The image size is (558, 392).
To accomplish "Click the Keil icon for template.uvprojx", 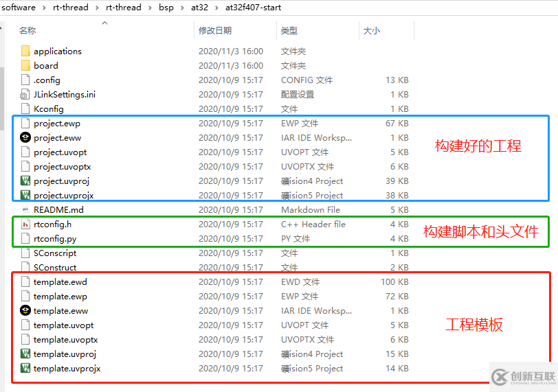I will click(25, 368).
